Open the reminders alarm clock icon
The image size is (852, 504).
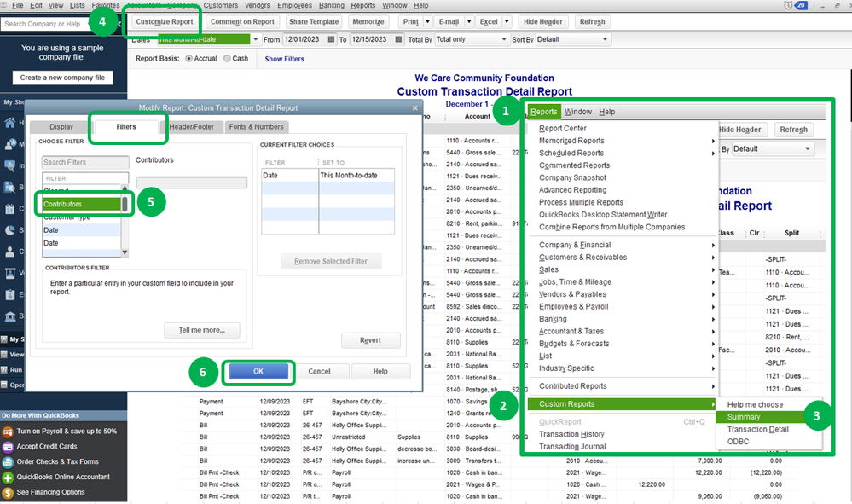click(788, 5)
